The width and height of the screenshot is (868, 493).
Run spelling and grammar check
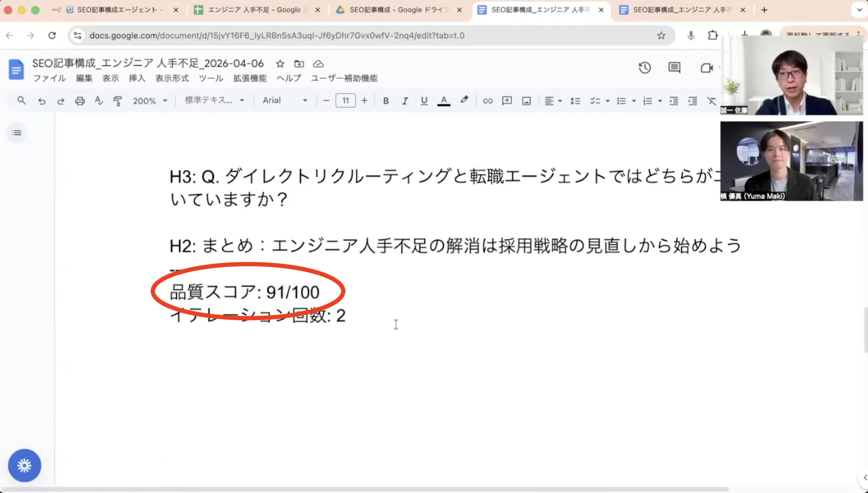[99, 101]
